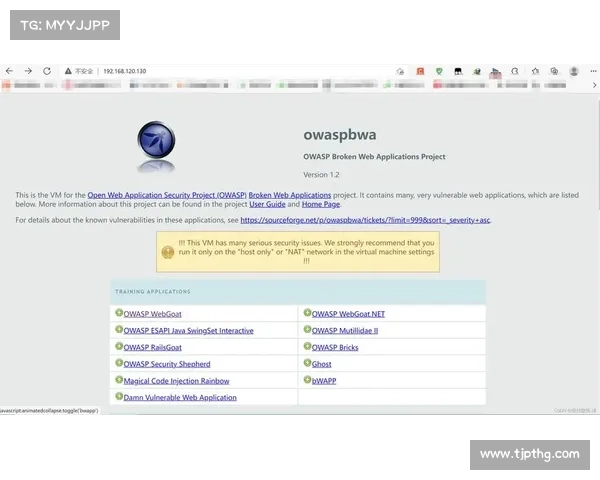
Task: Go back to the previous page
Action: [x=10, y=71]
